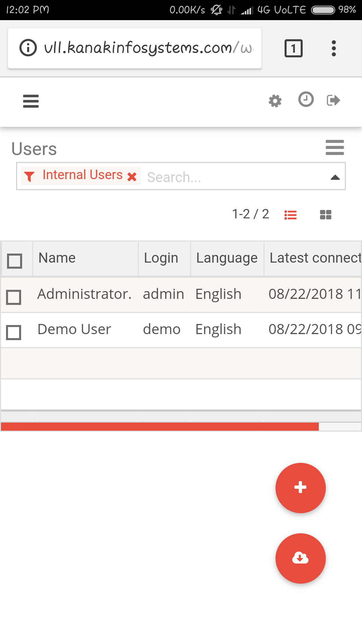Click the cloud download import button
The image size is (362, 644).
(300, 558)
